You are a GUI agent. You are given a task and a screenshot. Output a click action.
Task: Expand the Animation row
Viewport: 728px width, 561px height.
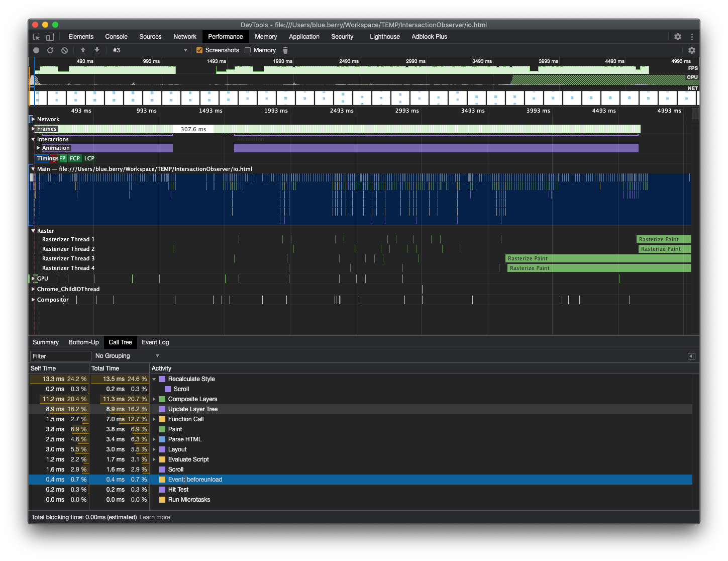[38, 148]
